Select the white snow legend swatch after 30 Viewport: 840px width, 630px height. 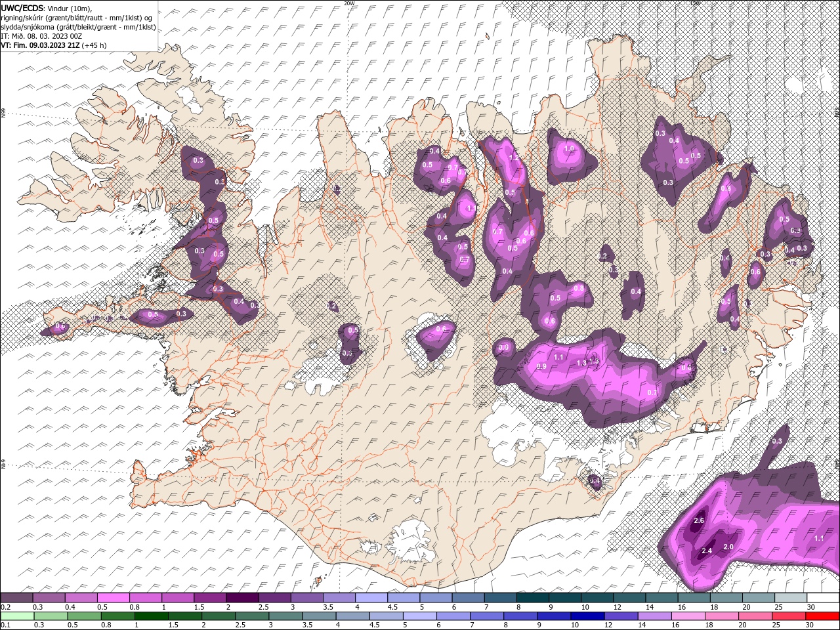click(822, 598)
